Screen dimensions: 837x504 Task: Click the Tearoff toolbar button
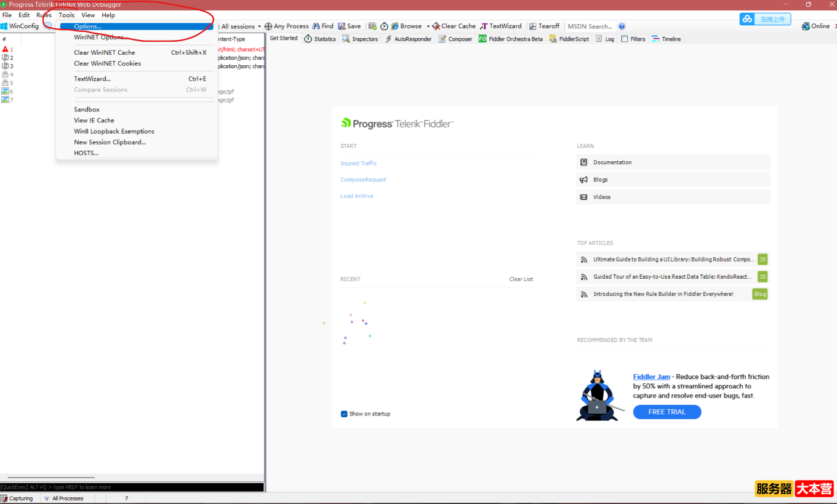[545, 26]
